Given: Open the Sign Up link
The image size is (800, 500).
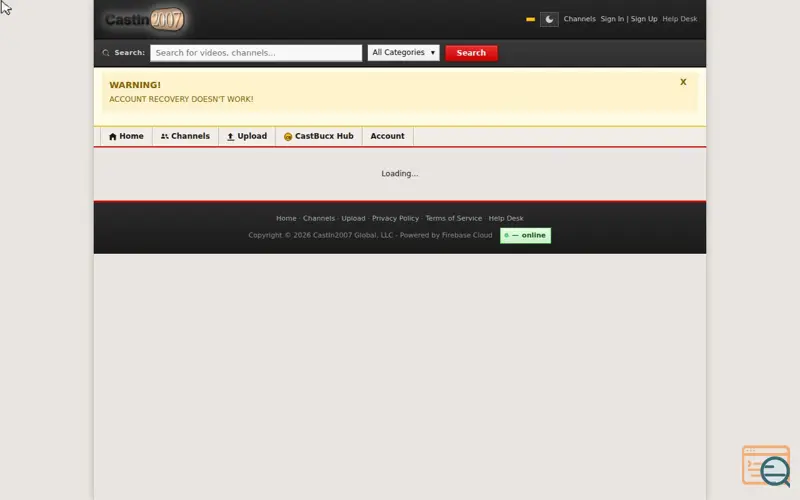Looking at the screenshot, I should click(644, 19).
